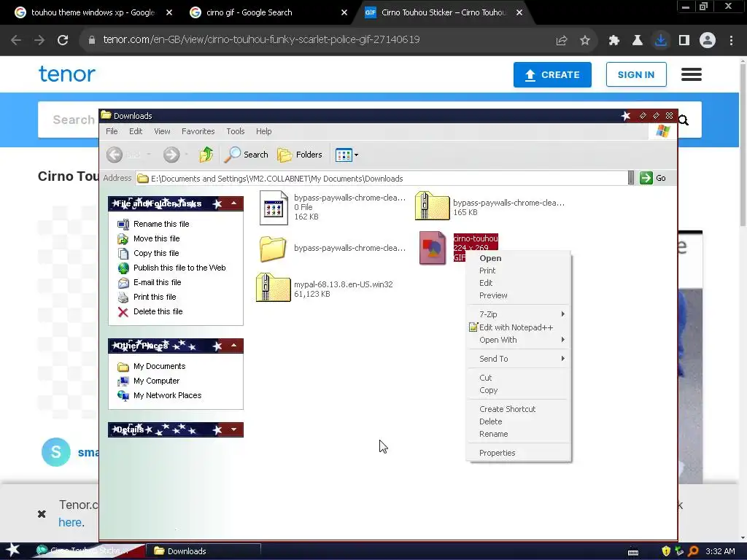This screenshot has height=560, width=747.
Task: Click Print this file task
Action: click(155, 297)
